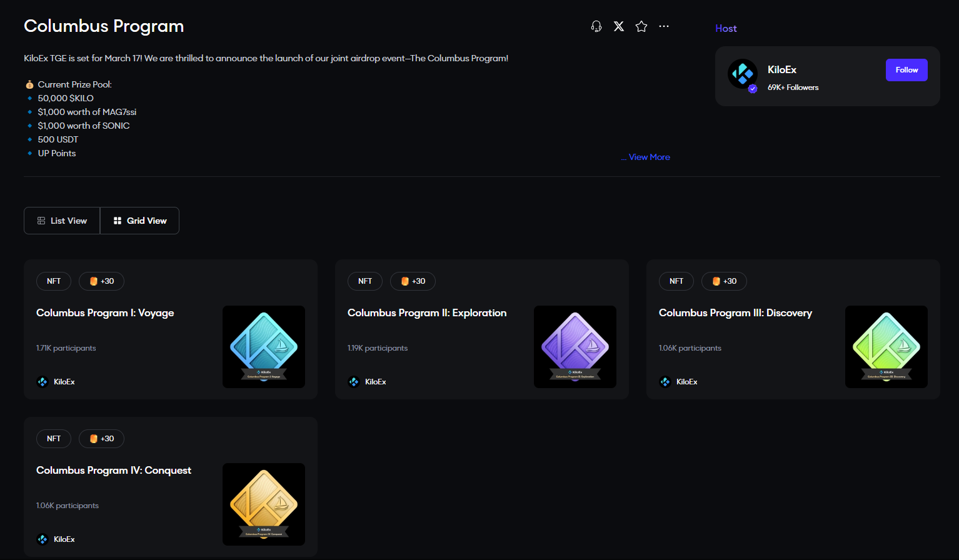Click the +30 points badge on Voyage card

pyautogui.click(x=101, y=281)
